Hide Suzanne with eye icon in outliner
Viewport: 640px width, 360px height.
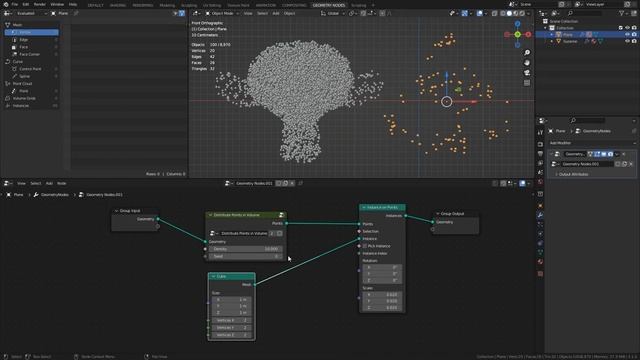coord(627,41)
